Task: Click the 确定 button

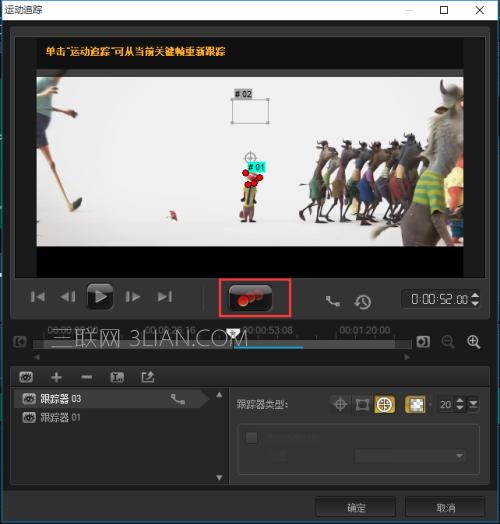Action: click(356, 508)
